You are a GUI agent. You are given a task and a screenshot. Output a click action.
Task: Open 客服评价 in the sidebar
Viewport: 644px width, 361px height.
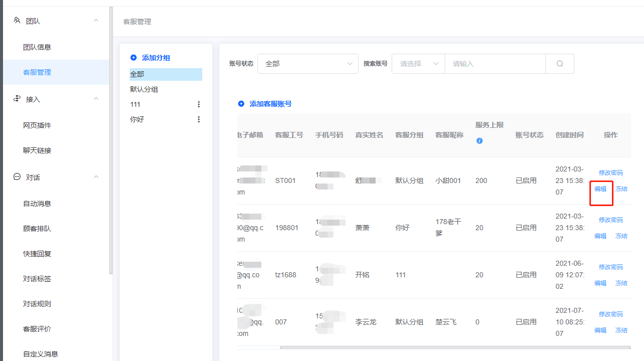37,329
